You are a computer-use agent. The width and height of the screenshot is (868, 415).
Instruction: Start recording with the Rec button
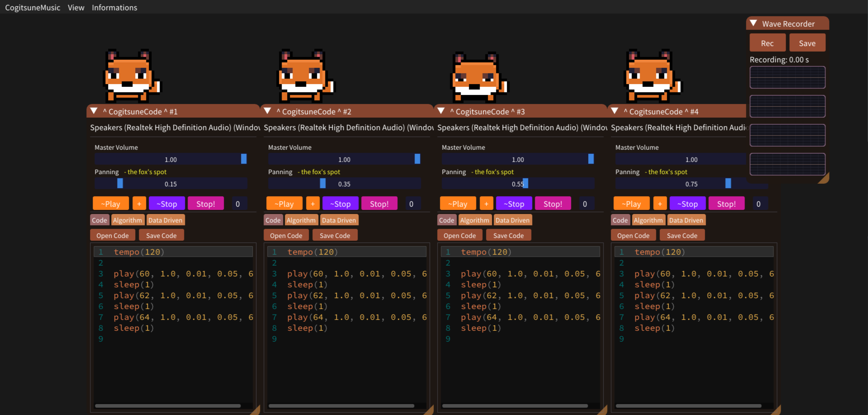767,43
